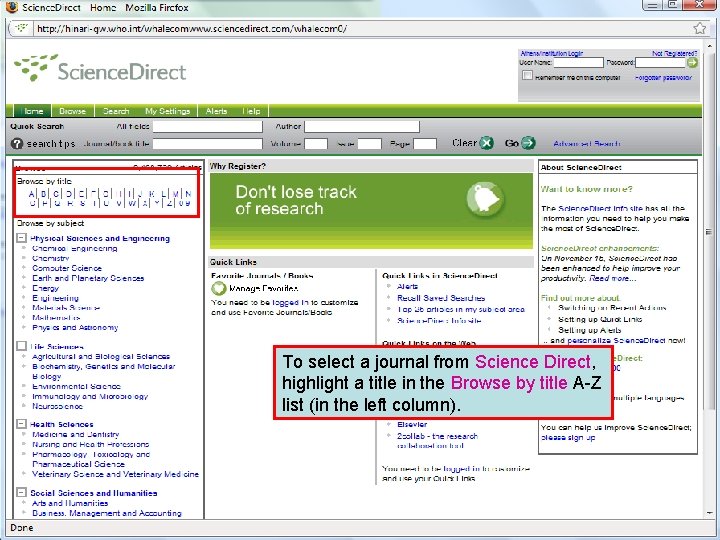Click the please sign up link

pos(568,438)
